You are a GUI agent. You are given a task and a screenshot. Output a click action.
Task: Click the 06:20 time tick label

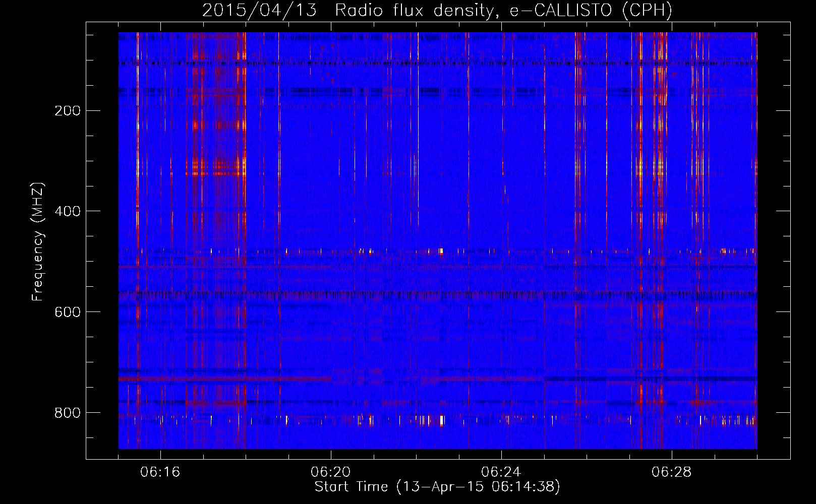pos(331,472)
